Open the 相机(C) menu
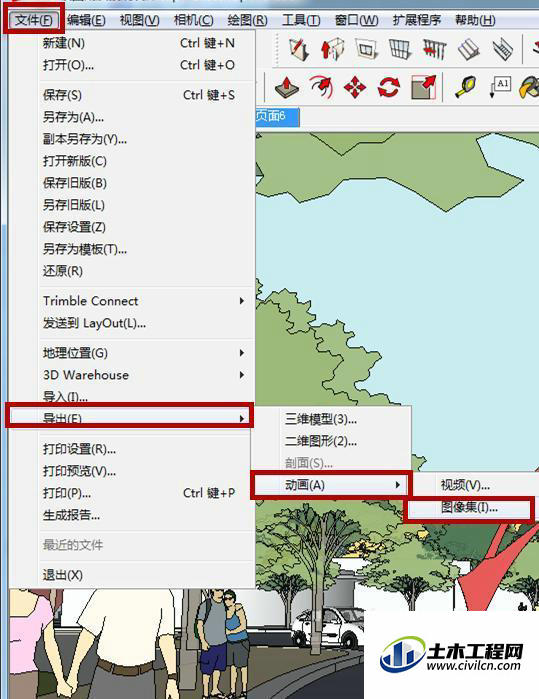The height and width of the screenshot is (699, 539). coord(193,20)
